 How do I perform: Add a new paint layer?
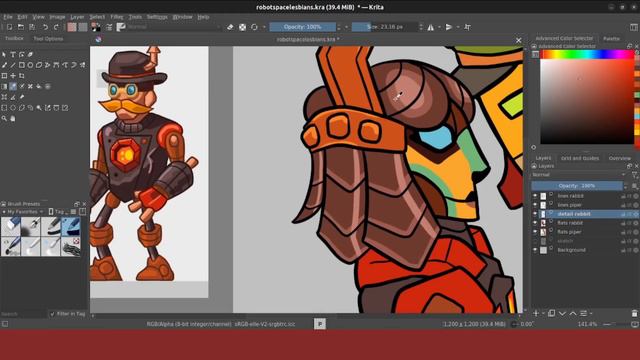tap(536, 313)
